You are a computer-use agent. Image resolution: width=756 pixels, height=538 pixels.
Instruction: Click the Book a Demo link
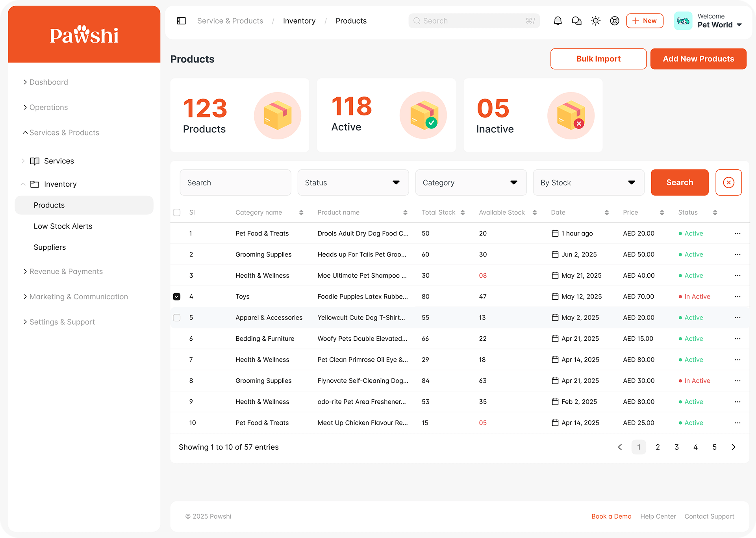click(611, 516)
